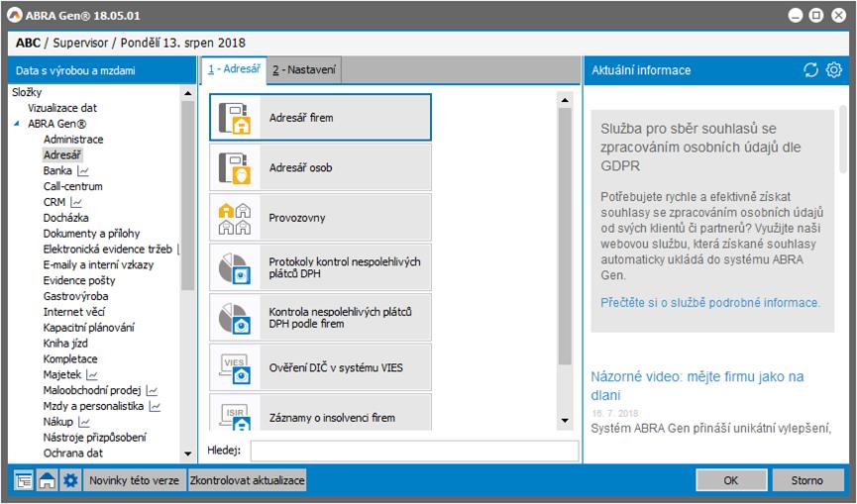Click chart icon beside Mzdy a personalistika

(x=155, y=407)
